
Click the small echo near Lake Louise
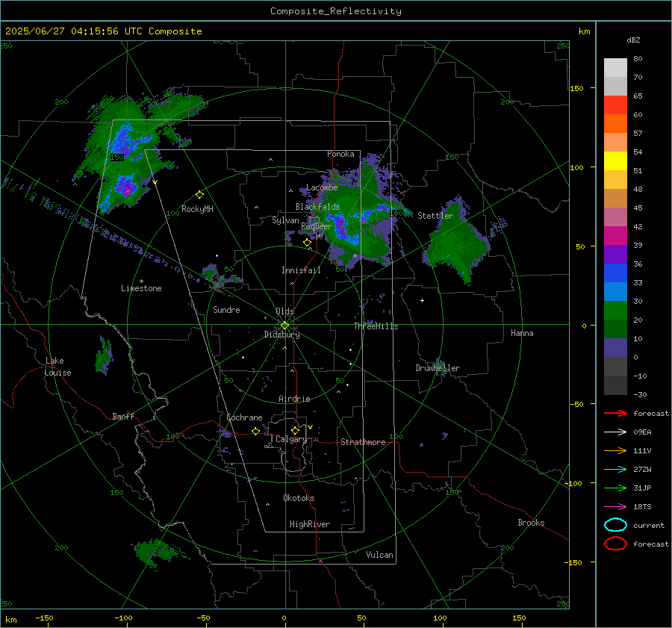click(104, 357)
